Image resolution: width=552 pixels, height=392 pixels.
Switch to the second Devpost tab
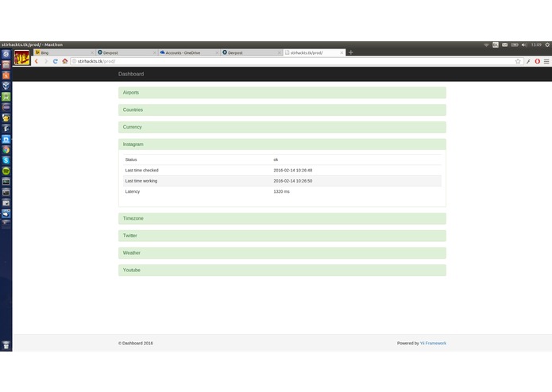[251, 52]
